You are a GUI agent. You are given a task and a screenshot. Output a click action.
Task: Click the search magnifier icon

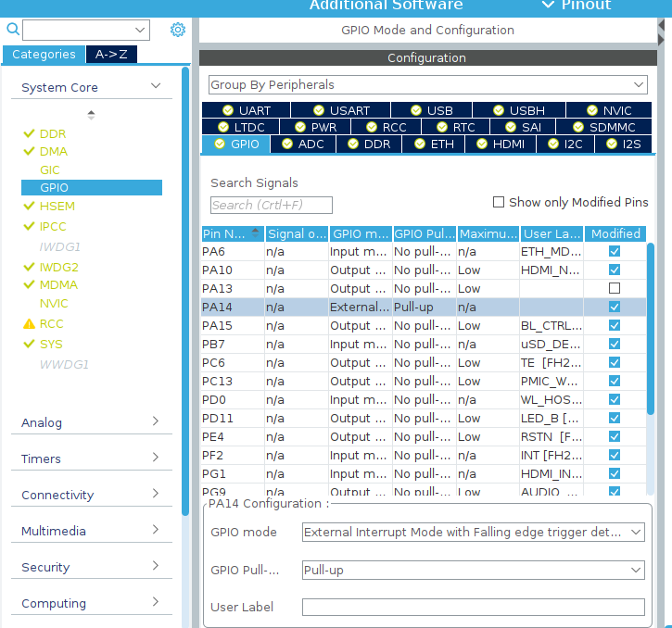coord(13,29)
